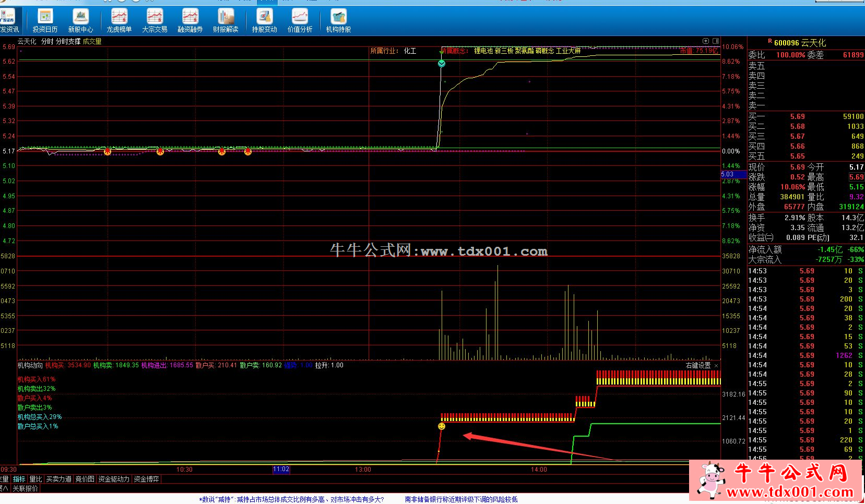Click the 分时支撑 indicator label
This screenshot has width=865, height=504.
(68, 41)
